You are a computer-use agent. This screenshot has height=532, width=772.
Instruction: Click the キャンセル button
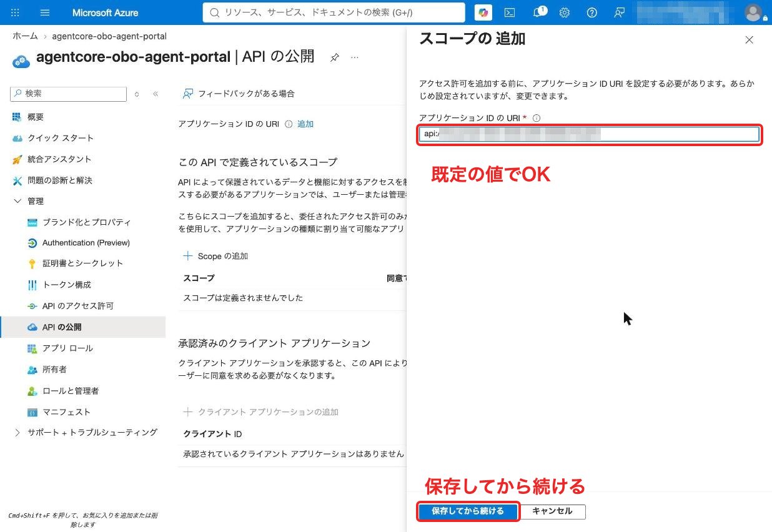click(x=552, y=511)
